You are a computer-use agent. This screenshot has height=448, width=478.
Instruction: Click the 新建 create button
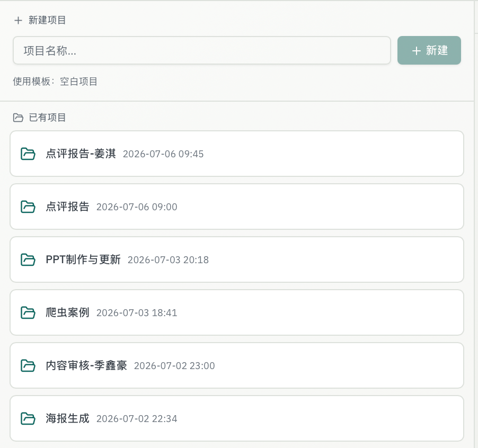point(429,50)
